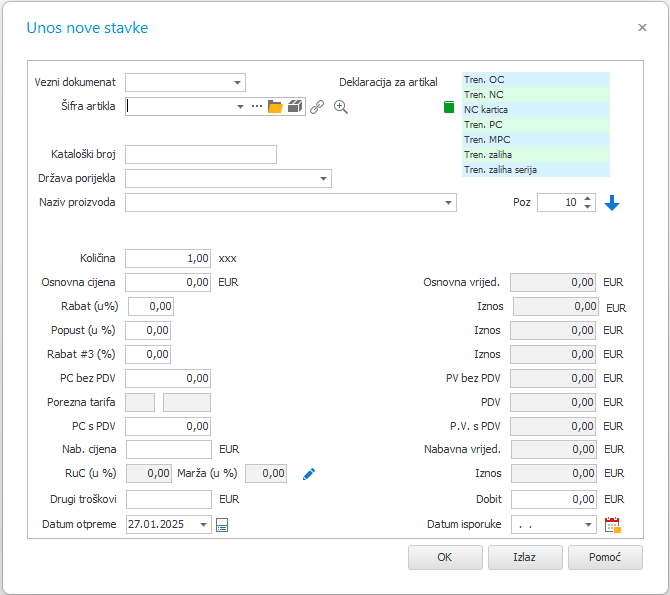This screenshot has width=670, height=595.
Task: Click the package box icon beside Šifra artikla
Action: [x=295, y=106]
